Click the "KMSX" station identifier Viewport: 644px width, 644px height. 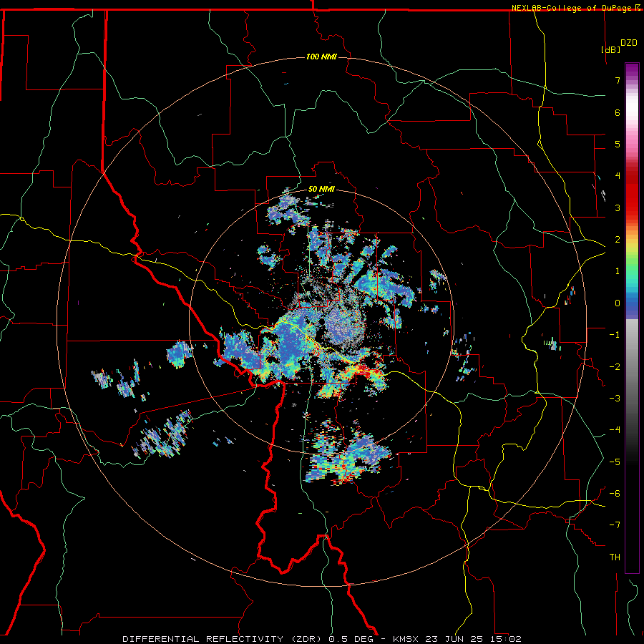point(407,639)
